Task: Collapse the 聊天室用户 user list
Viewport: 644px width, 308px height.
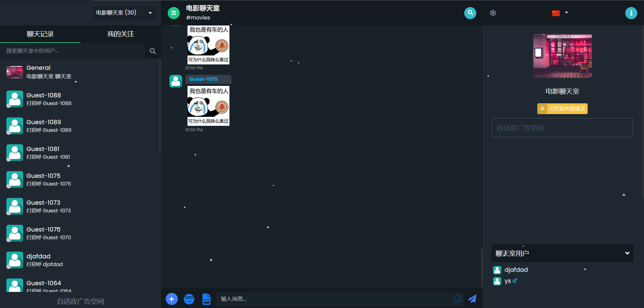Action: pos(627,253)
